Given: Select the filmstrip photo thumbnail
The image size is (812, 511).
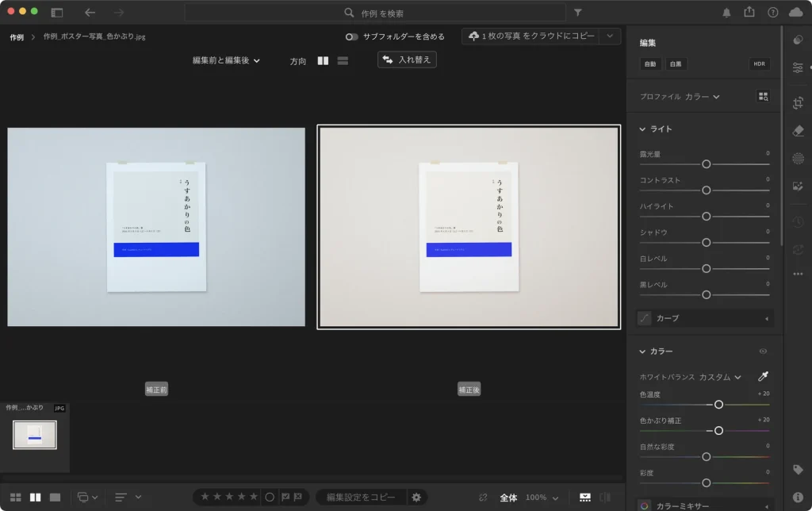Looking at the screenshot, I should [35, 435].
